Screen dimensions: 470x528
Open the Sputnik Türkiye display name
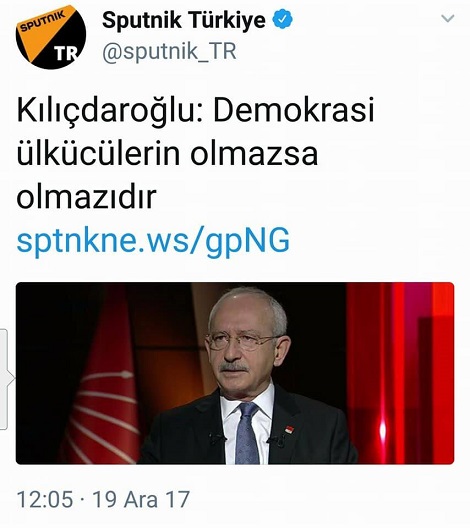tap(184, 20)
